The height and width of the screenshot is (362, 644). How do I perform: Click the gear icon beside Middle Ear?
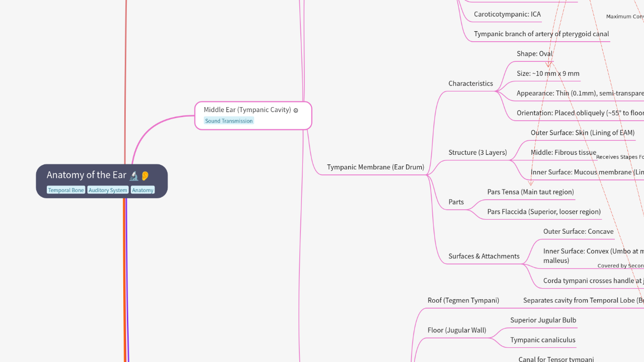point(296,110)
